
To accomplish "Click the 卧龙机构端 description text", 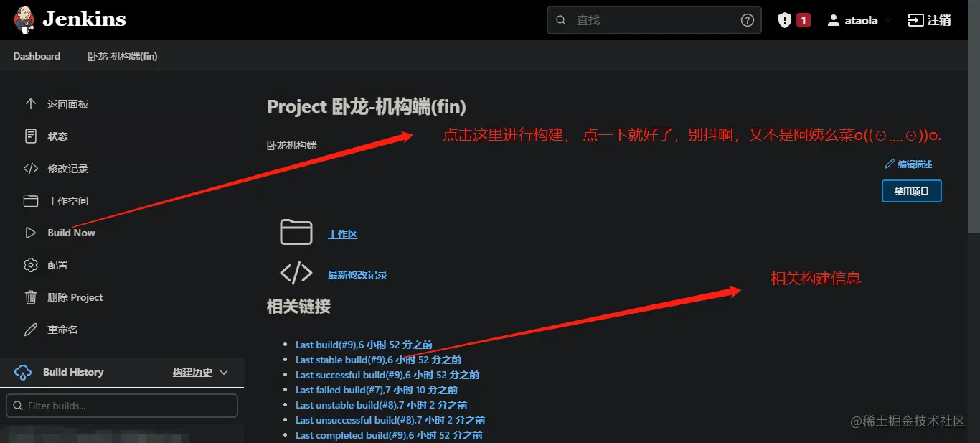I will coord(292,145).
